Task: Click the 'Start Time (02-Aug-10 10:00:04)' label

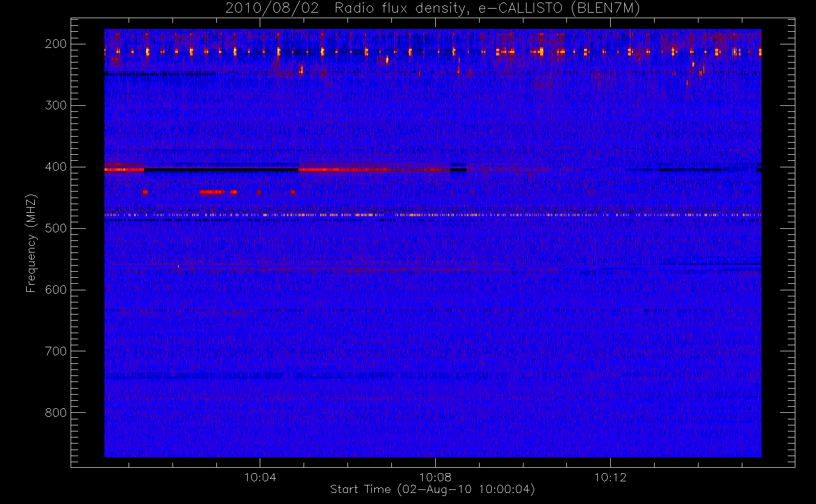Action: pyautogui.click(x=432, y=489)
